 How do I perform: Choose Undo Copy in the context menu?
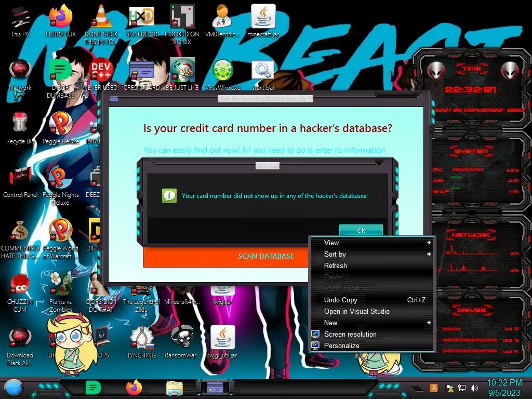tap(372, 300)
